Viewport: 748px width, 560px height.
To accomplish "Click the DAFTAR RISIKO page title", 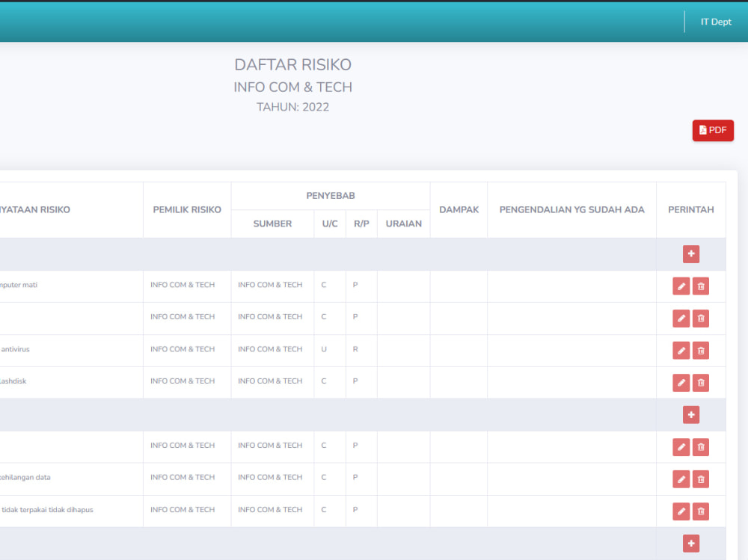I will (293, 64).
